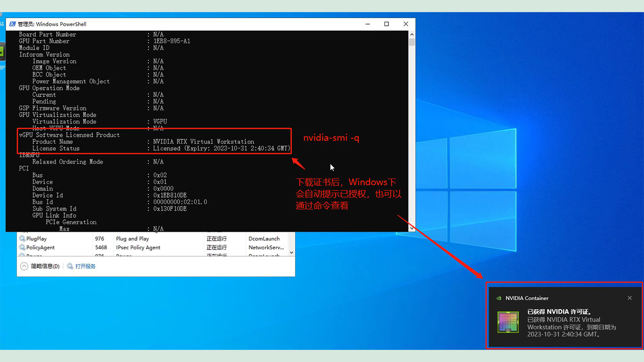Click the Sub System Id value 0x130F10DE

[170, 209]
